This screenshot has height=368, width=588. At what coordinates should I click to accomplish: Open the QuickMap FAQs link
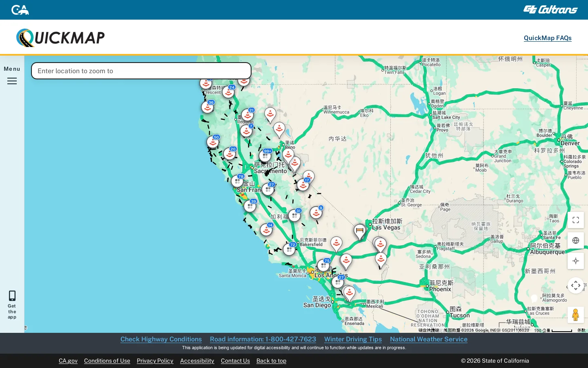(x=548, y=38)
